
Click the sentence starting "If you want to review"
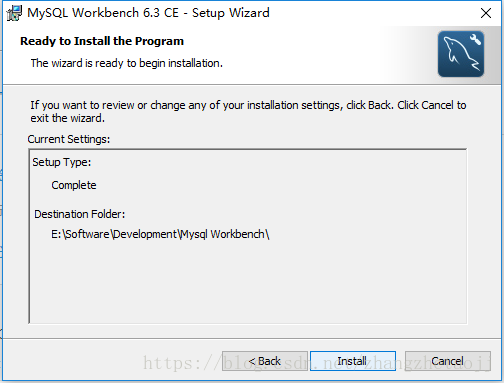tap(248, 105)
